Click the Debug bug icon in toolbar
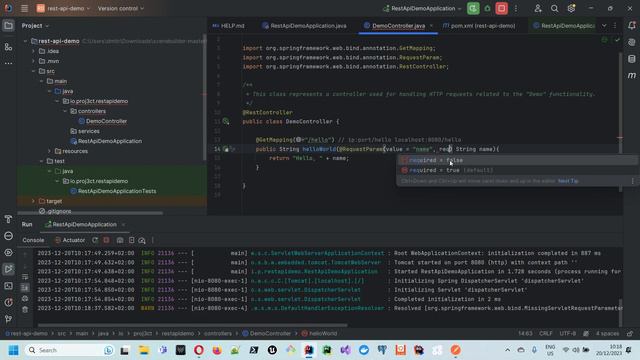The width and height of the screenshot is (640, 360). point(487,8)
